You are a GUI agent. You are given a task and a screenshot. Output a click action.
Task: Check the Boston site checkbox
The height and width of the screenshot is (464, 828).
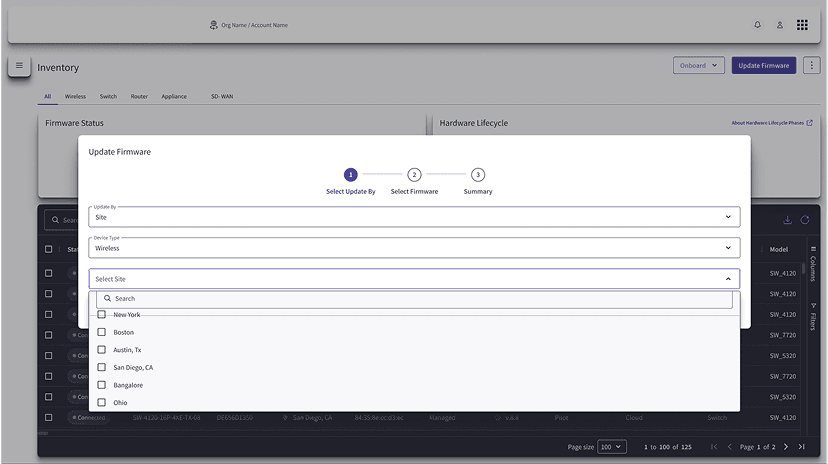point(101,332)
